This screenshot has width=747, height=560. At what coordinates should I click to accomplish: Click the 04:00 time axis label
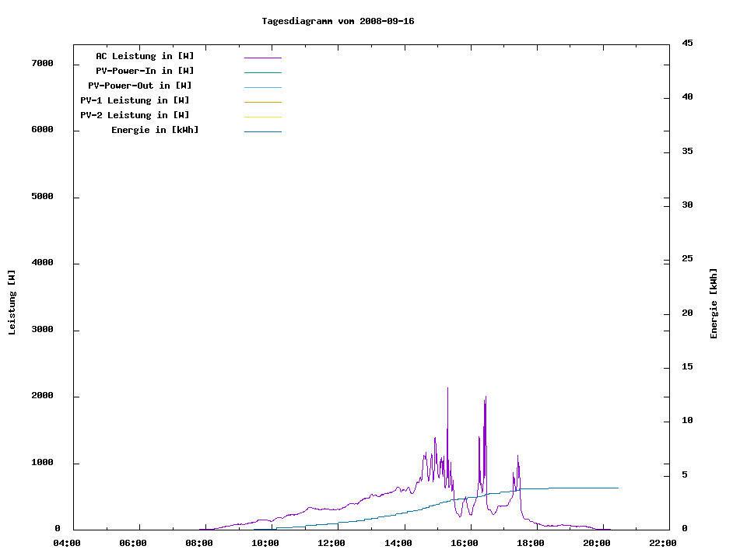pyautogui.click(x=67, y=543)
